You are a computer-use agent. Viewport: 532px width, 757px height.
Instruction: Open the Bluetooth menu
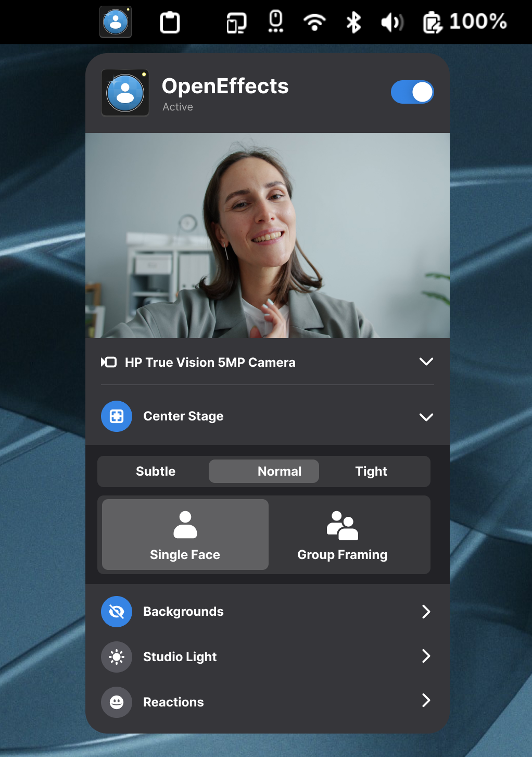tap(354, 22)
